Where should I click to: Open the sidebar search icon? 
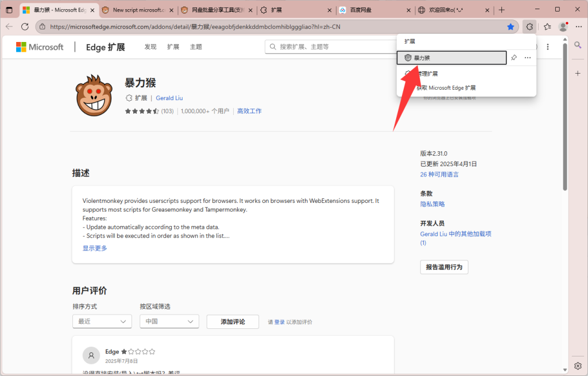(x=578, y=44)
